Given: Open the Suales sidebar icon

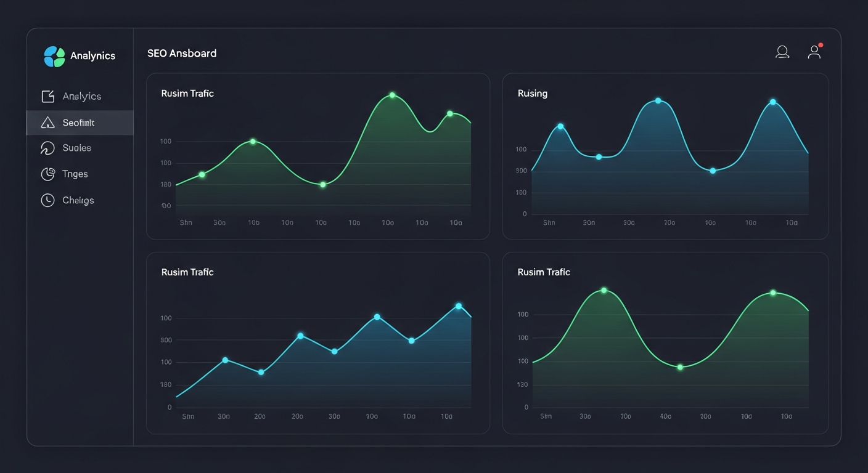Looking at the screenshot, I should [x=48, y=148].
